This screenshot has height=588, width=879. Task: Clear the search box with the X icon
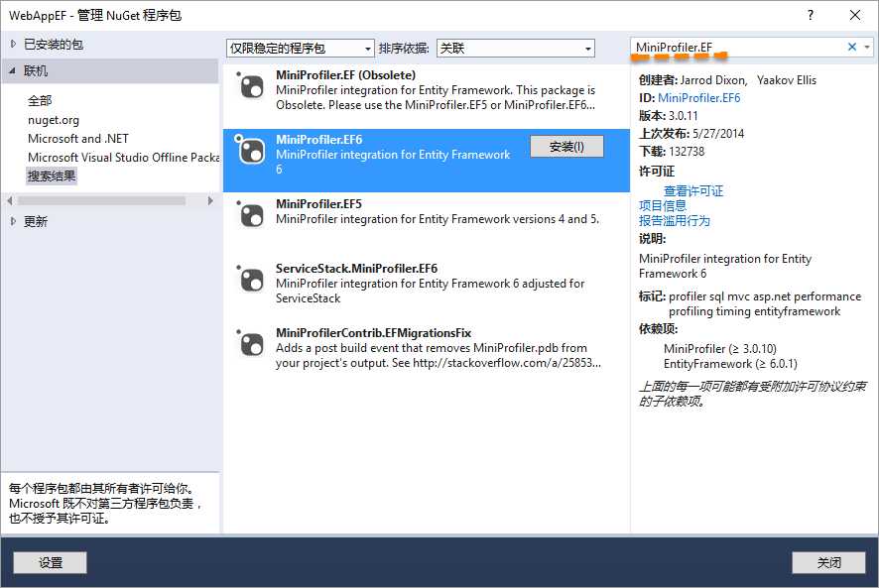(851, 47)
